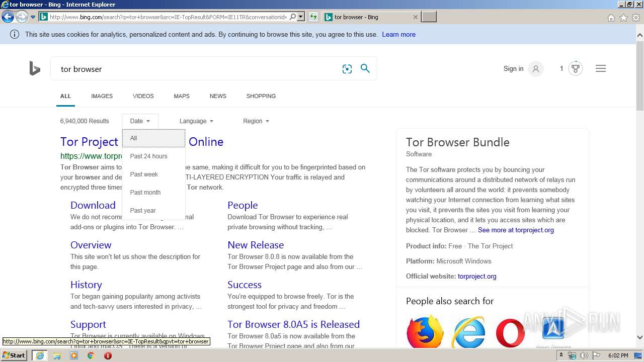This screenshot has width=644, height=362.
Task: Expand the Region filter dropdown
Action: click(x=256, y=121)
